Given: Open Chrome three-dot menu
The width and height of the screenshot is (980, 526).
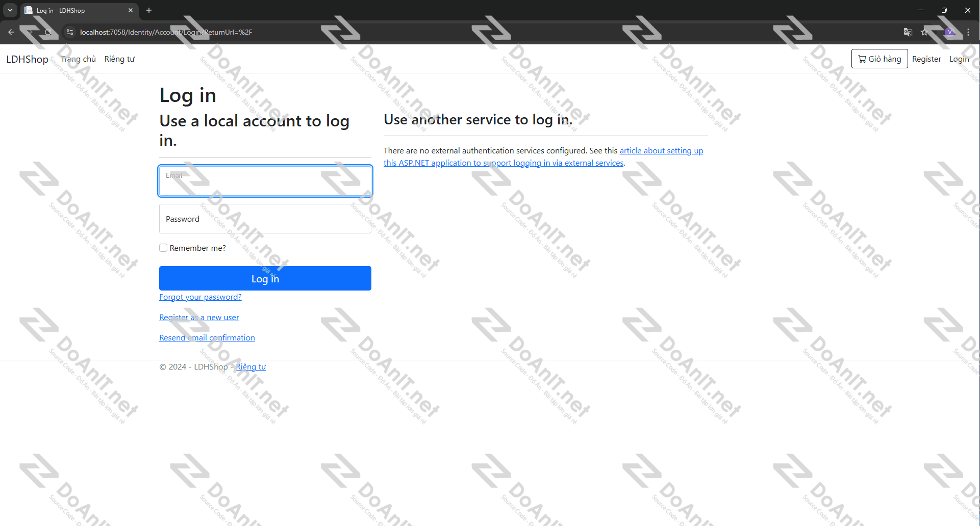Looking at the screenshot, I should tap(968, 32).
